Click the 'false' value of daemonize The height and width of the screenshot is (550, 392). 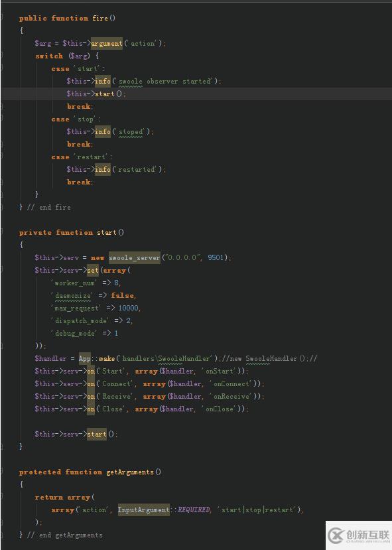point(122,296)
